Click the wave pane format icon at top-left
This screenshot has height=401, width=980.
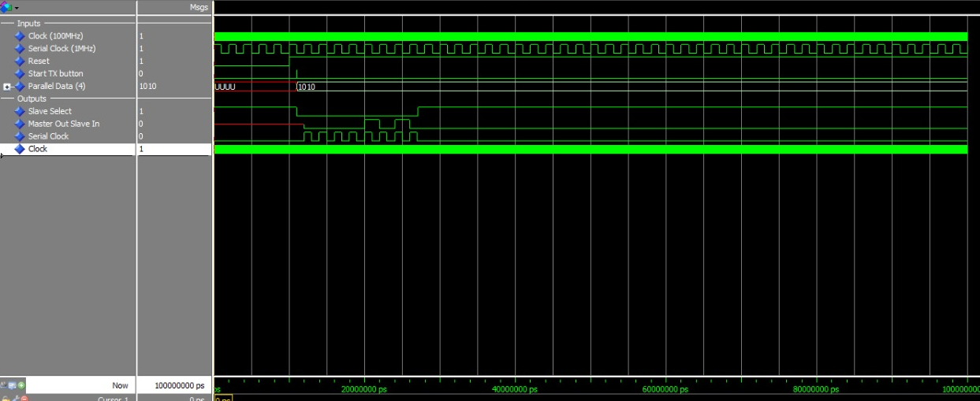tap(6, 7)
